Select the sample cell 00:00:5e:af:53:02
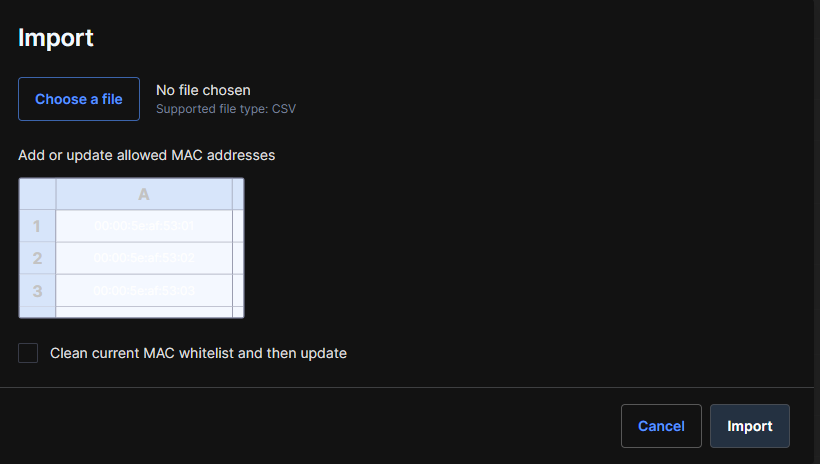The height and width of the screenshot is (464, 820). tap(144, 258)
